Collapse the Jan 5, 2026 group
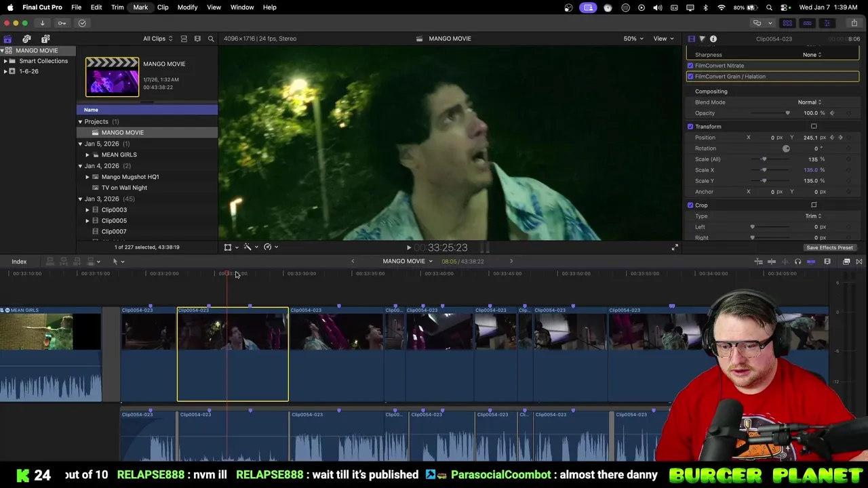868x488 pixels. click(80, 144)
